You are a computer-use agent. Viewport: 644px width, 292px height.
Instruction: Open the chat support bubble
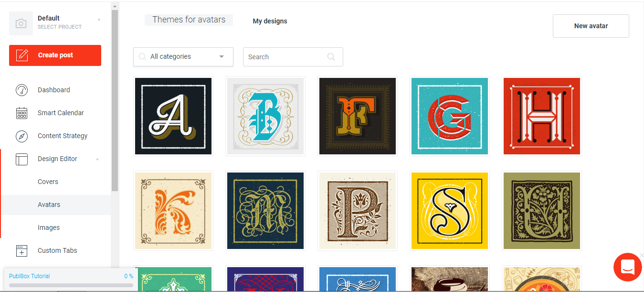(x=627, y=268)
